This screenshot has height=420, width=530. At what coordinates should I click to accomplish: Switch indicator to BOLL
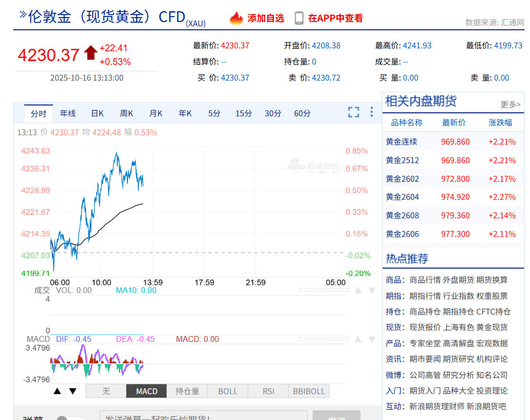[228, 391]
